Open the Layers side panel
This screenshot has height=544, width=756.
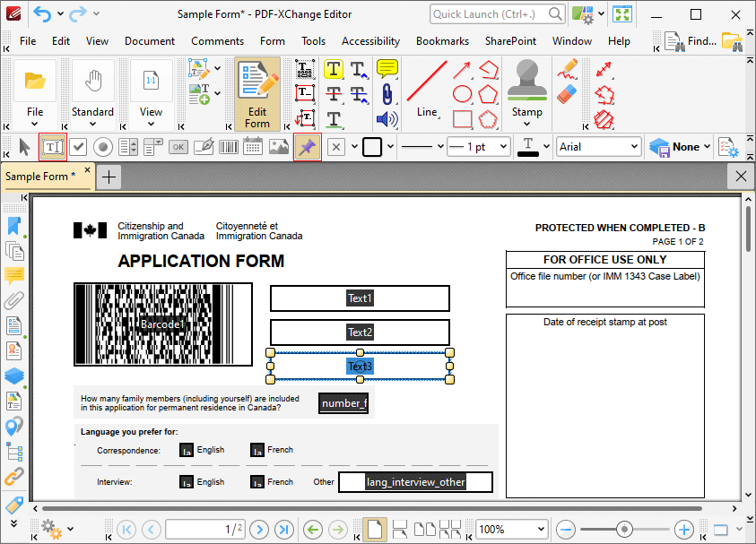(14, 376)
